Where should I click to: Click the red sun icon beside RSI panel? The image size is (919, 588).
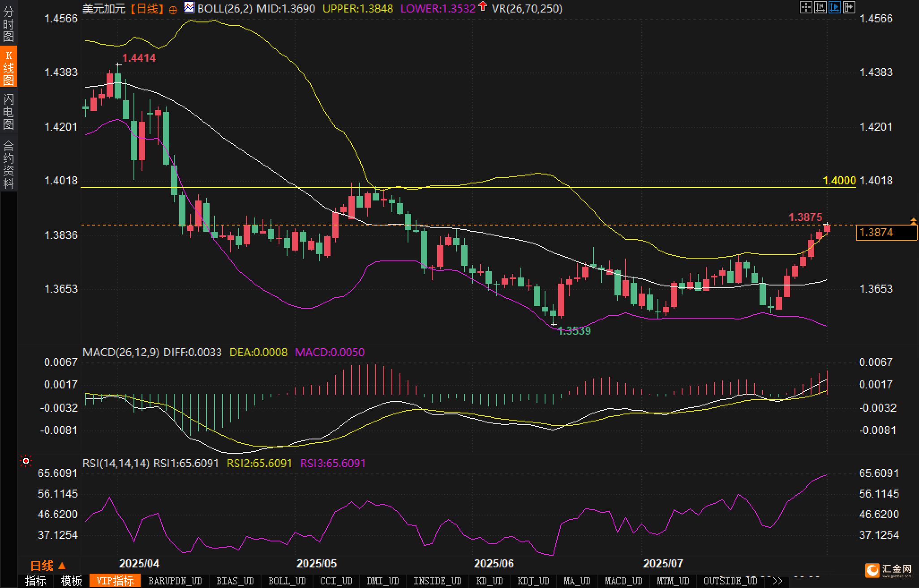click(x=26, y=461)
